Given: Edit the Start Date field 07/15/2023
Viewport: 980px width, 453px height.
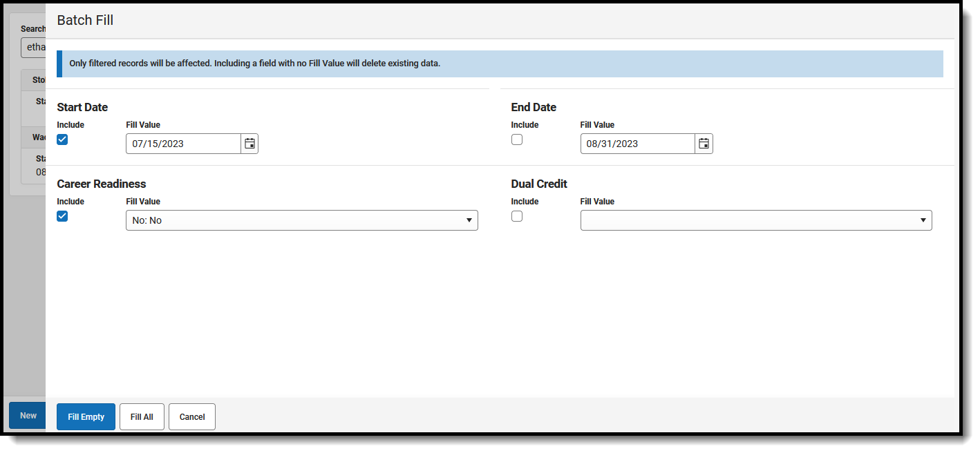Looking at the screenshot, I should pyautogui.click(x=183, y=144).
